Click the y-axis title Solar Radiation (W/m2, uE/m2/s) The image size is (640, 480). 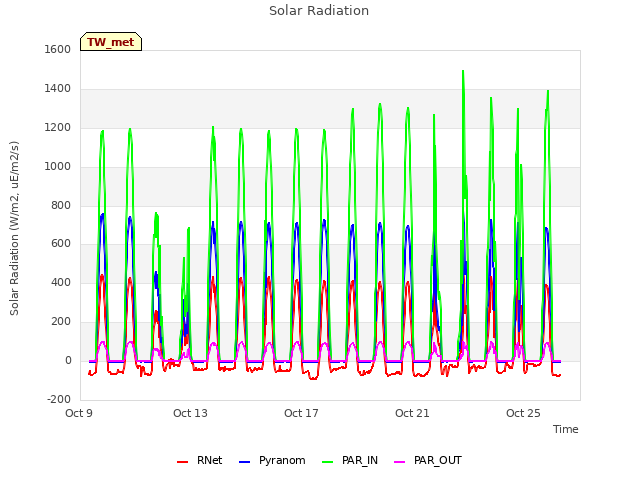click(x=14, y=228)
